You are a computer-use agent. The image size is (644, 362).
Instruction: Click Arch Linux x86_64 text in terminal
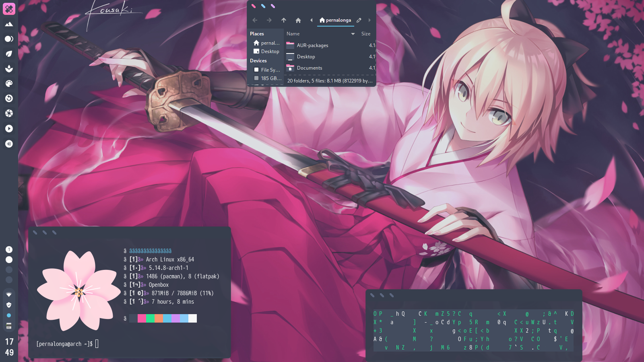tap(170, 259)
